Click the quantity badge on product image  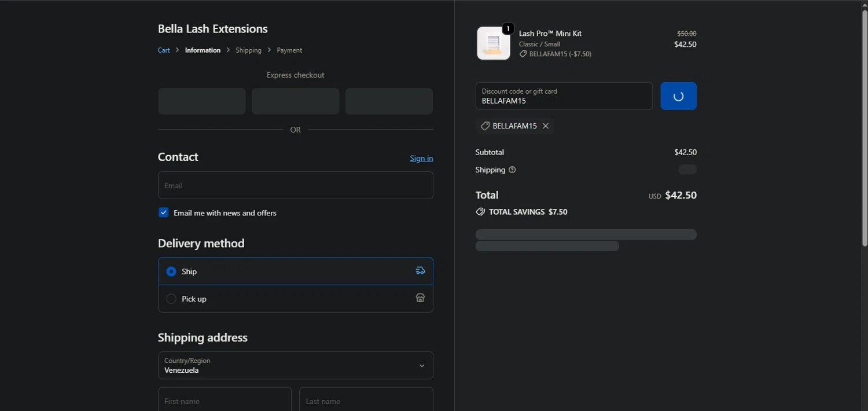click(x=508, y=29)
